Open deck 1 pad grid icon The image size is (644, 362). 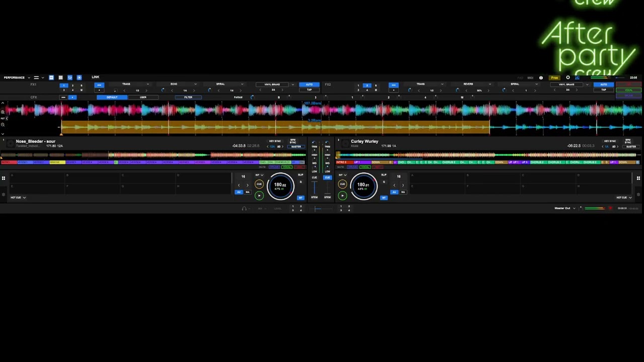click(x=4, y=178)
